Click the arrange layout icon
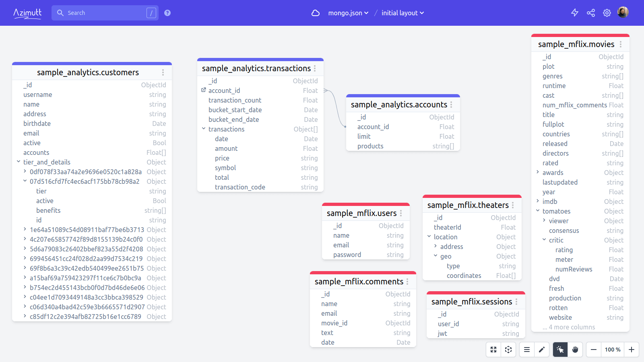 coord(508,350)
